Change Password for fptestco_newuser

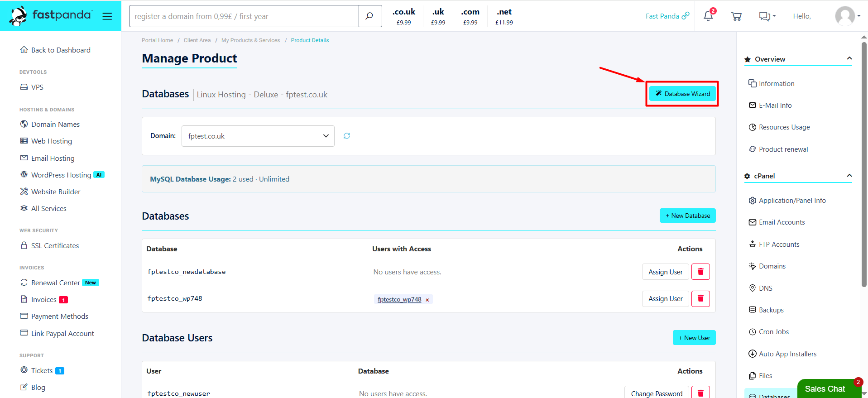click(657, 393)
